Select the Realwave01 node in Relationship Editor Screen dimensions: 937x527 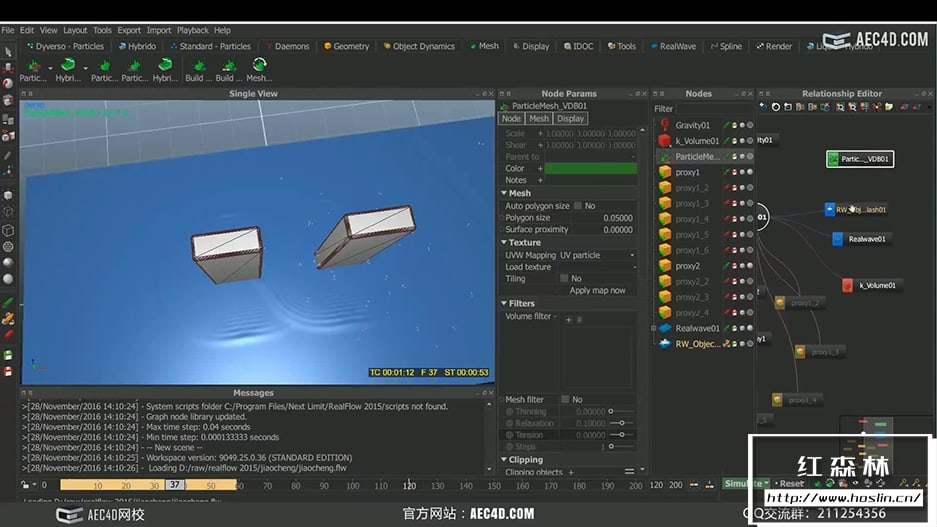tap(859, 239)
